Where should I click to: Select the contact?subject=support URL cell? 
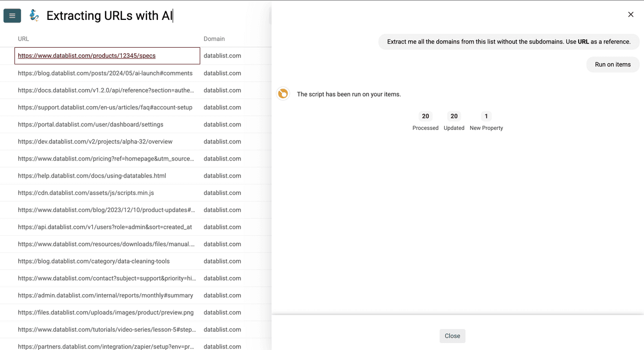pos(107,278)
